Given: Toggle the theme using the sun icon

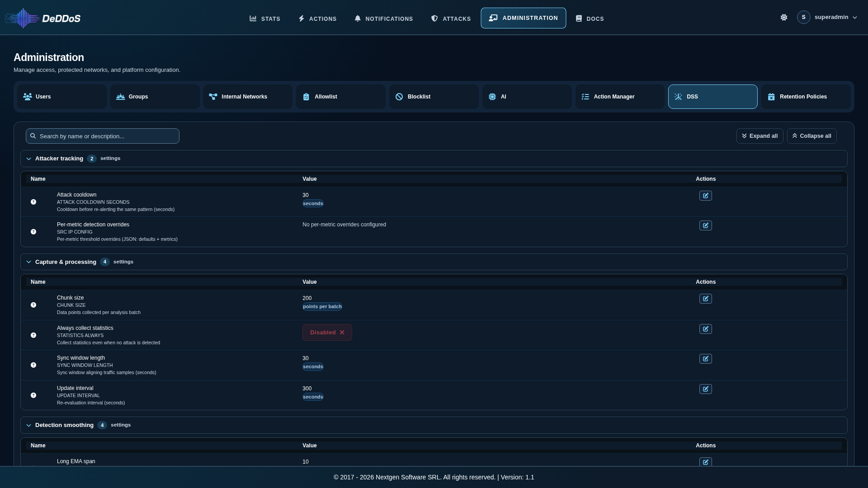Looking at the screenshot, I should coord(784,17).
